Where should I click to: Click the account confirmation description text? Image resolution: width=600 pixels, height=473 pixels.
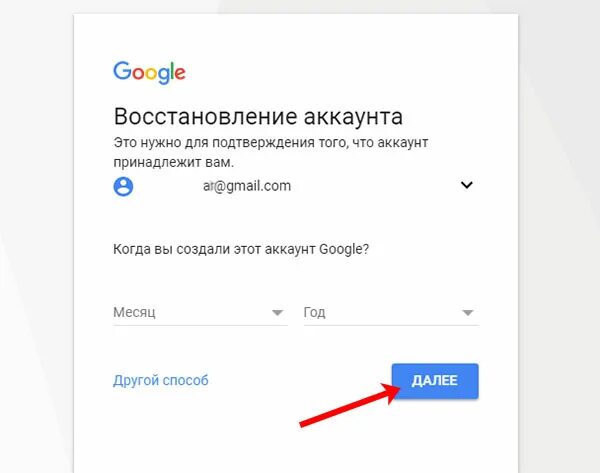point(271,152)
